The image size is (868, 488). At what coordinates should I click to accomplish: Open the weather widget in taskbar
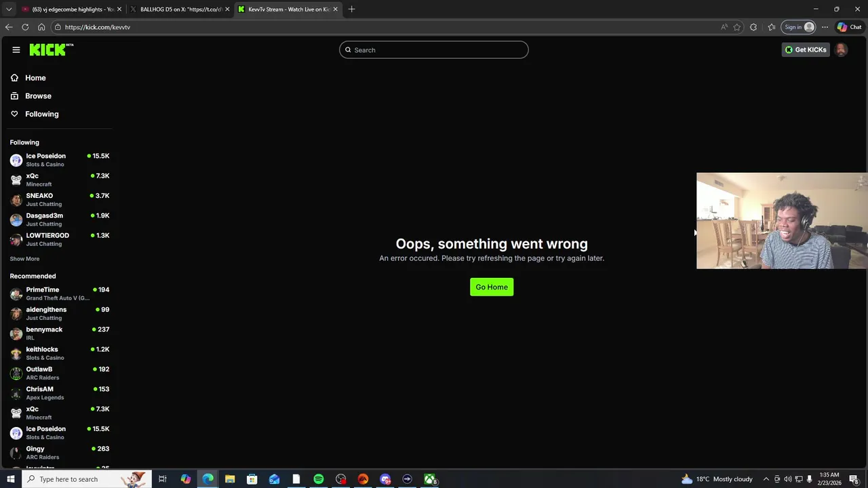click(x=717, y=479)
